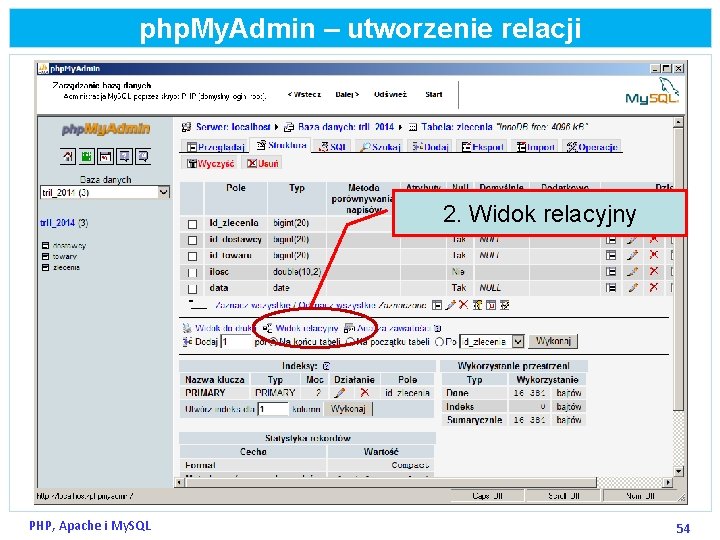Switch to the Struktura tab
This screenshot has height=540, width=720.
[281, 145]
